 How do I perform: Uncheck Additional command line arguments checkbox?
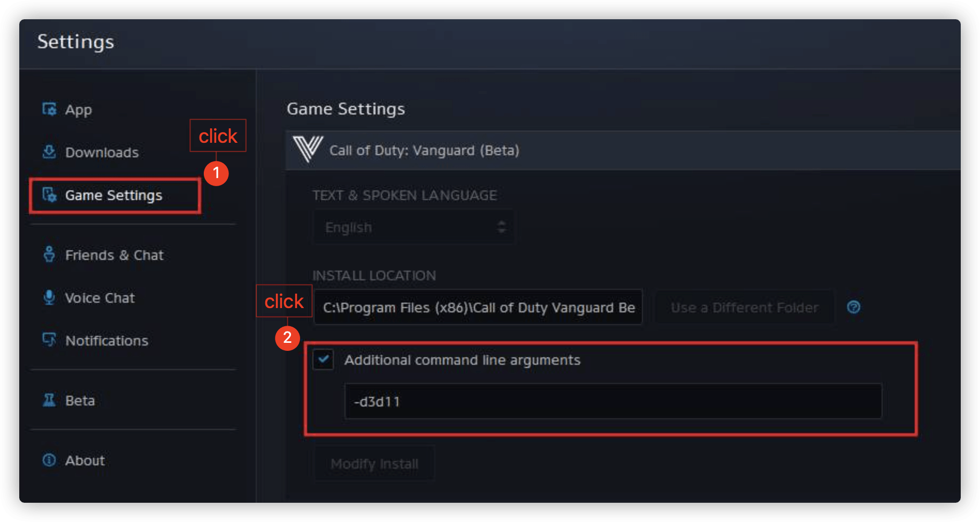(x=324, y=359)
